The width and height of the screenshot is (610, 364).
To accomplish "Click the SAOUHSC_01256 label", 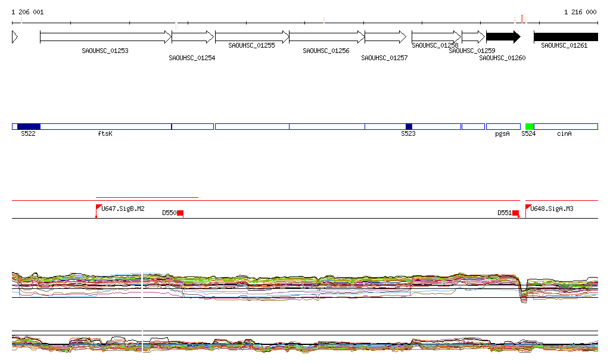I will click(x=326, y=51).
